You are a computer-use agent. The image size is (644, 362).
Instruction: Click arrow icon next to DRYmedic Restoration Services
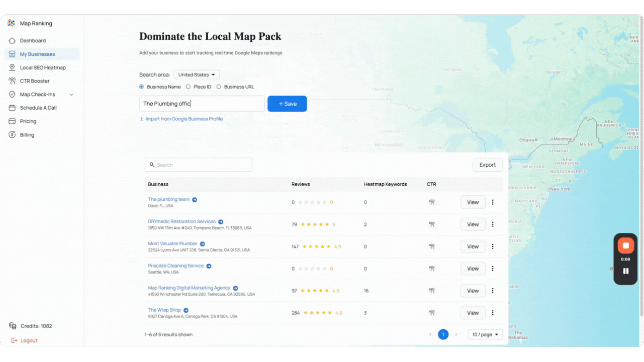tap(221, 222)
